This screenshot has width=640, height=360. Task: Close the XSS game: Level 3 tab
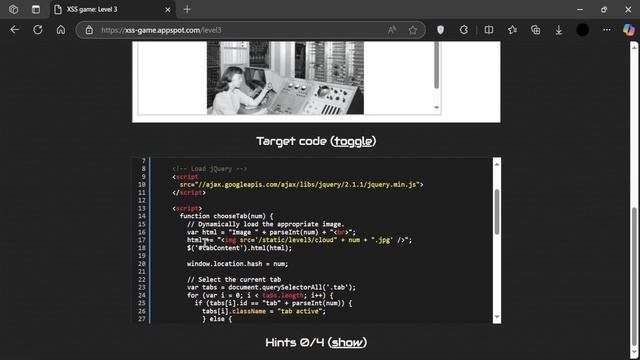[167, 10]
